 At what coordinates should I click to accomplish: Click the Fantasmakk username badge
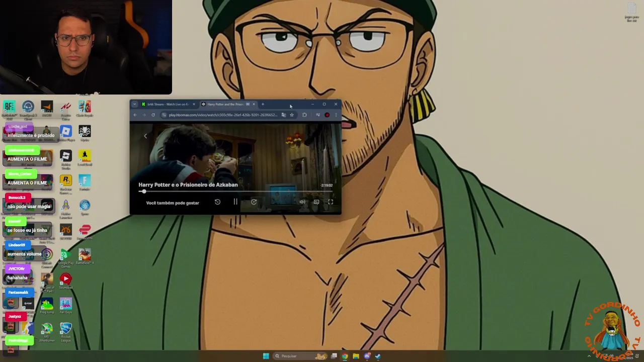(x=19, y=292)
